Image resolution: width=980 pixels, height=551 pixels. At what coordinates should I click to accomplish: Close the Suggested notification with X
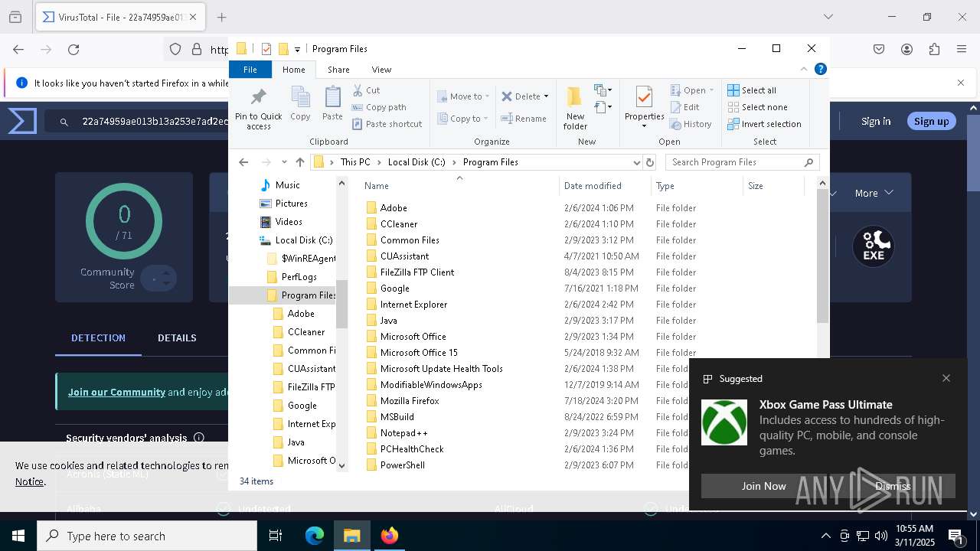pos(946,378)
